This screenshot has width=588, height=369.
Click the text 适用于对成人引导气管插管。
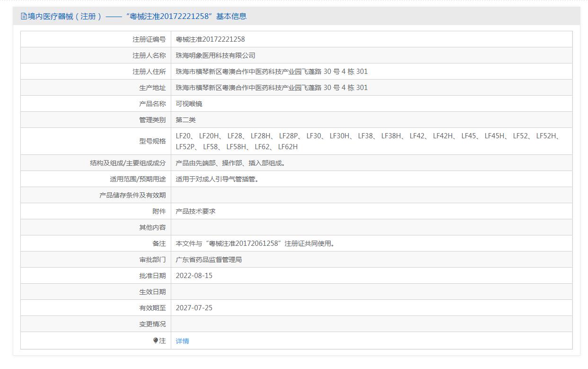pos(217,179)
